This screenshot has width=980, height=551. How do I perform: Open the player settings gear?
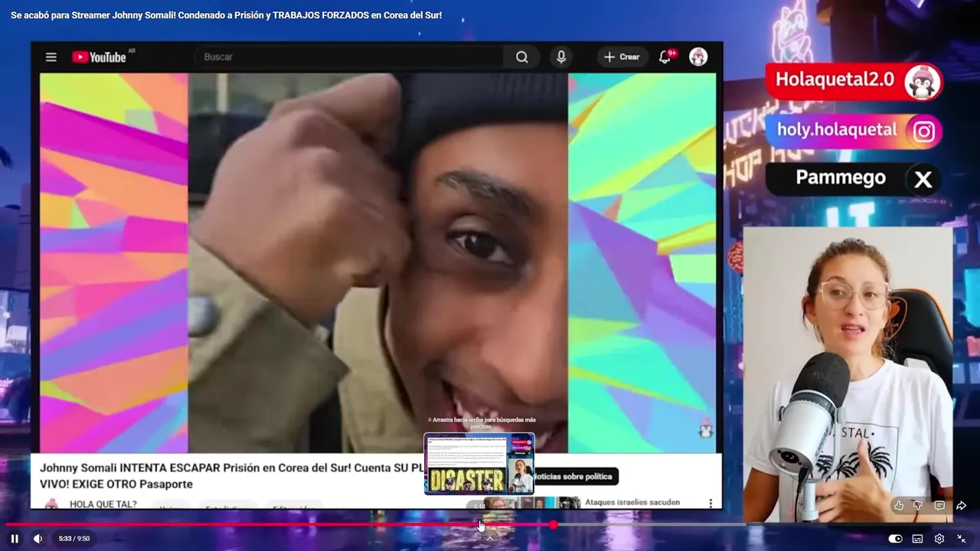(939, 539)
